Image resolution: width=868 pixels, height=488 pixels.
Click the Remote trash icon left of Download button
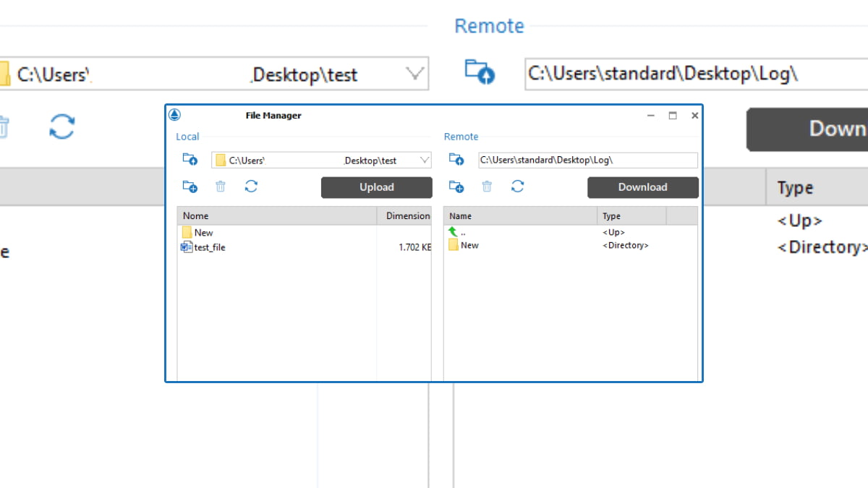(487, 187)
